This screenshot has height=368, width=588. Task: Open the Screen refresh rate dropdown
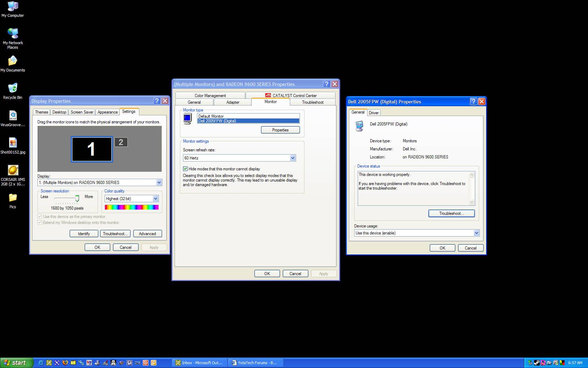293,158
